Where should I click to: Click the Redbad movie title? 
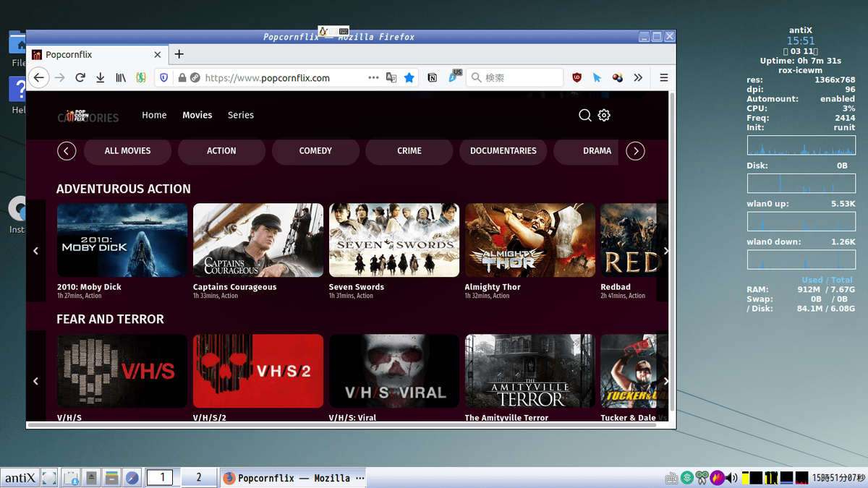[x=616, y=287]
